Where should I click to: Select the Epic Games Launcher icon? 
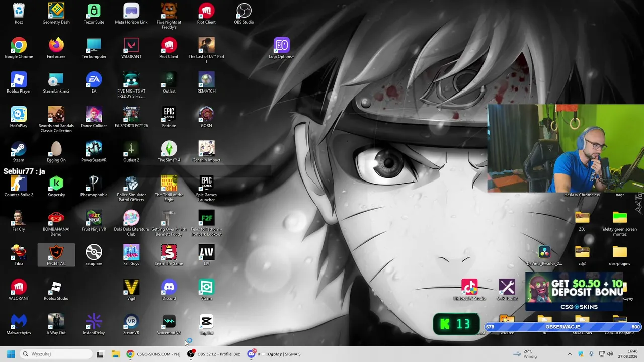coord(206,189)
